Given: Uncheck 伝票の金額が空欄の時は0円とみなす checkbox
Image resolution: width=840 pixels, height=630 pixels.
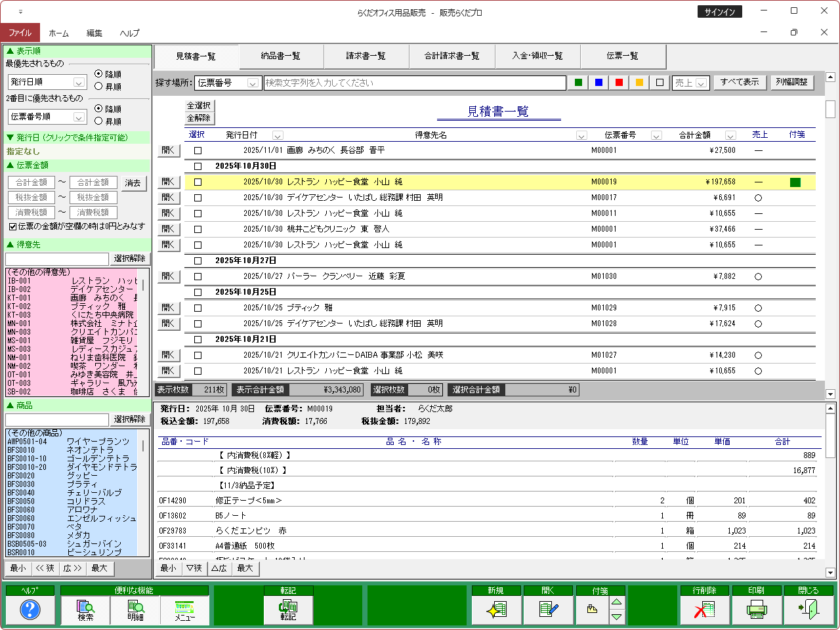Looking at the screenshot, I should pyautogui.click(x=12, y=226).
